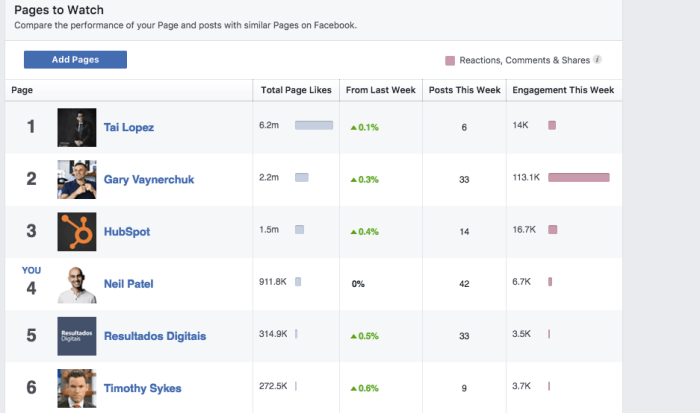The image size is (700, 413).
Task: Click 3.7K engagement value
Action: pyautogui.click(x=521, y=387)
